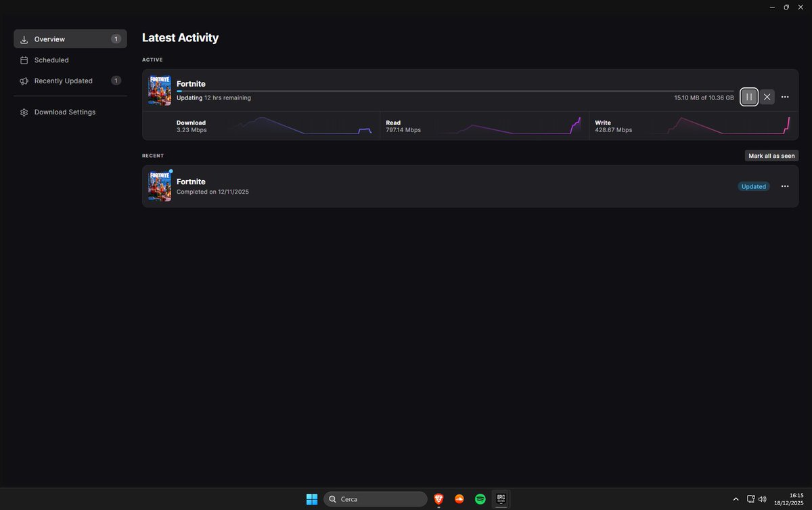Click the volume tray icon
Viewport: 812px width, 510px height.
coord(763,499)
